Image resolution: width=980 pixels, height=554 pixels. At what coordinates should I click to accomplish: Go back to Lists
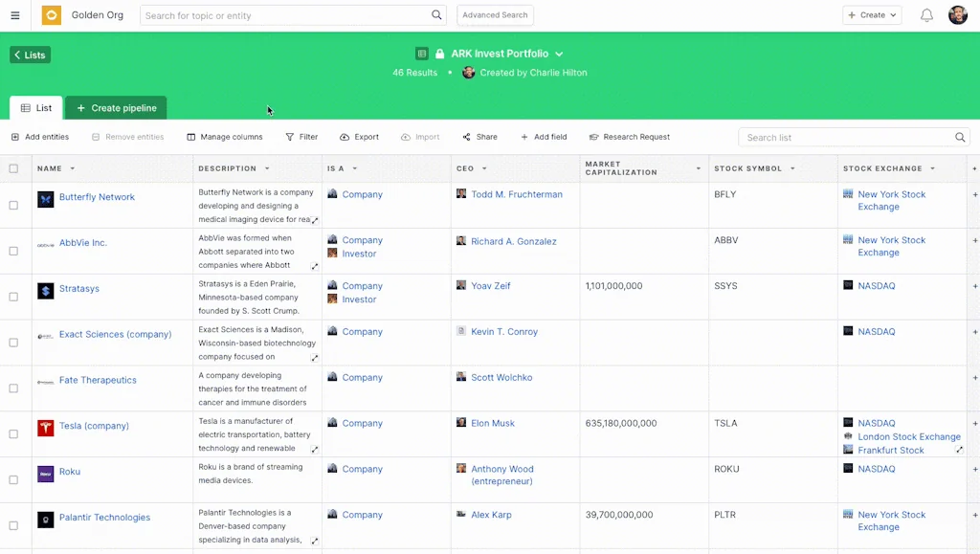coord(30,55)
